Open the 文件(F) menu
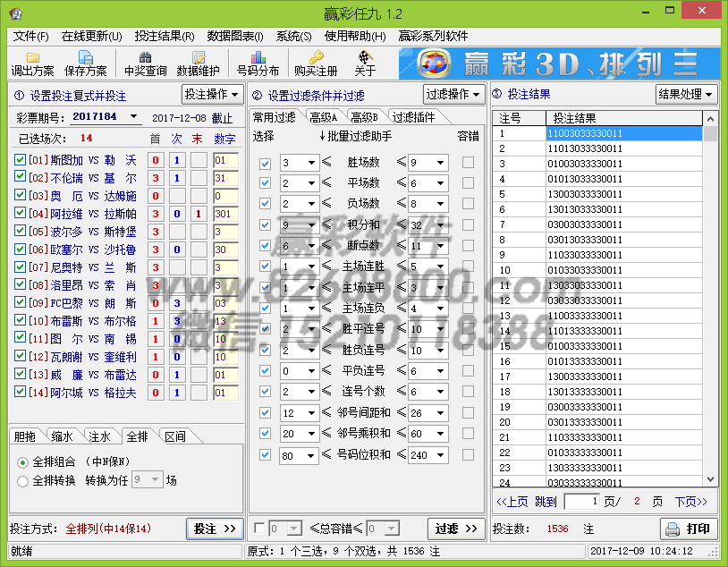Screen dimensions: 728x567 pos(30,37)
